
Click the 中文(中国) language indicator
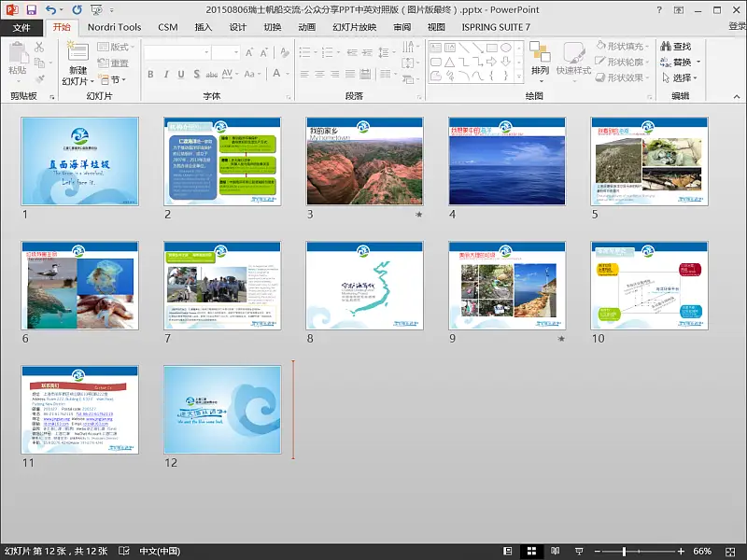coord(160,551)
